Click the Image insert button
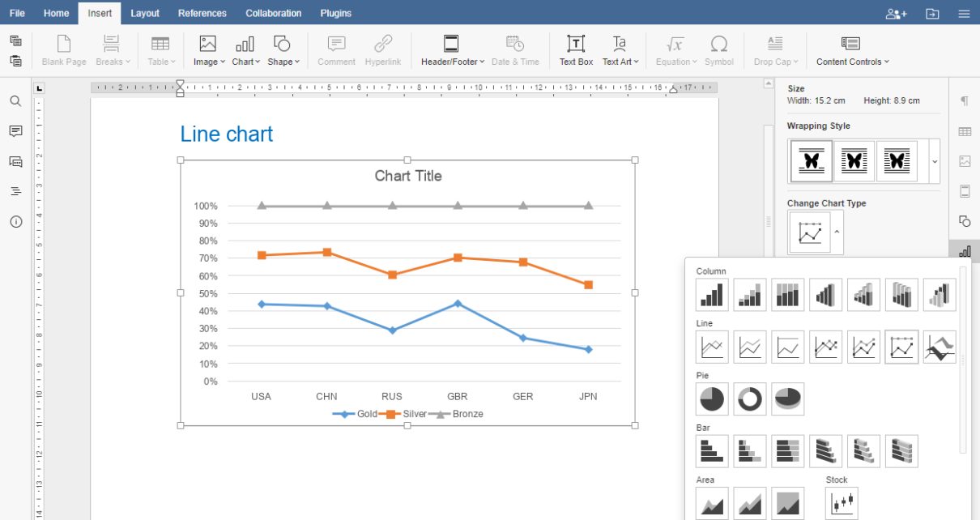980x520 pixels. click(209, 50)
